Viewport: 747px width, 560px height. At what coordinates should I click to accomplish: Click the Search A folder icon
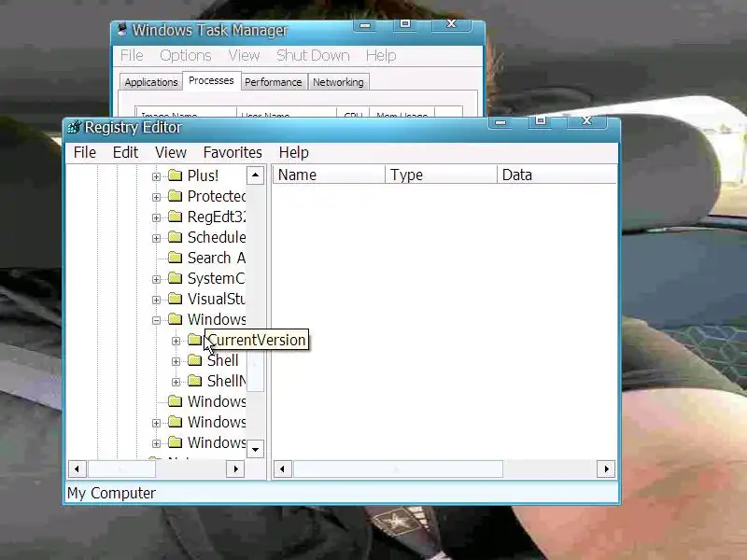[x=176, y=258]
